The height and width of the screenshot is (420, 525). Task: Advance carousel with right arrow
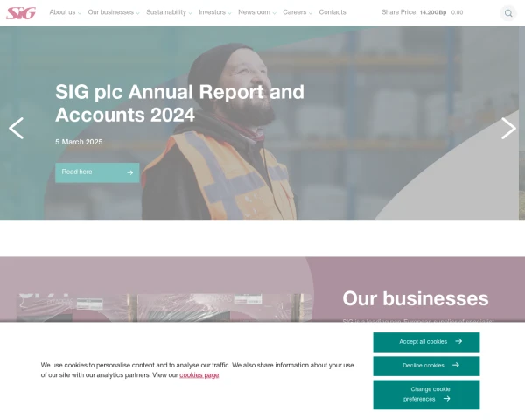508,128
